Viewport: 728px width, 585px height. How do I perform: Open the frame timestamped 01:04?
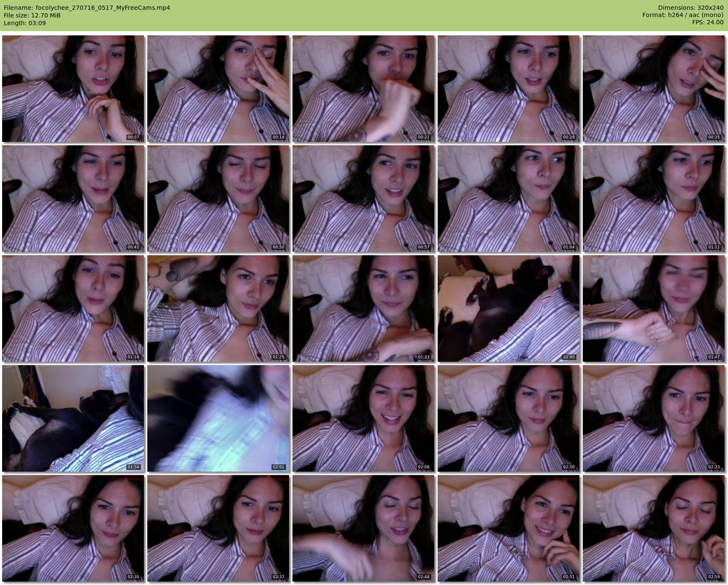[x=509, y=199]
